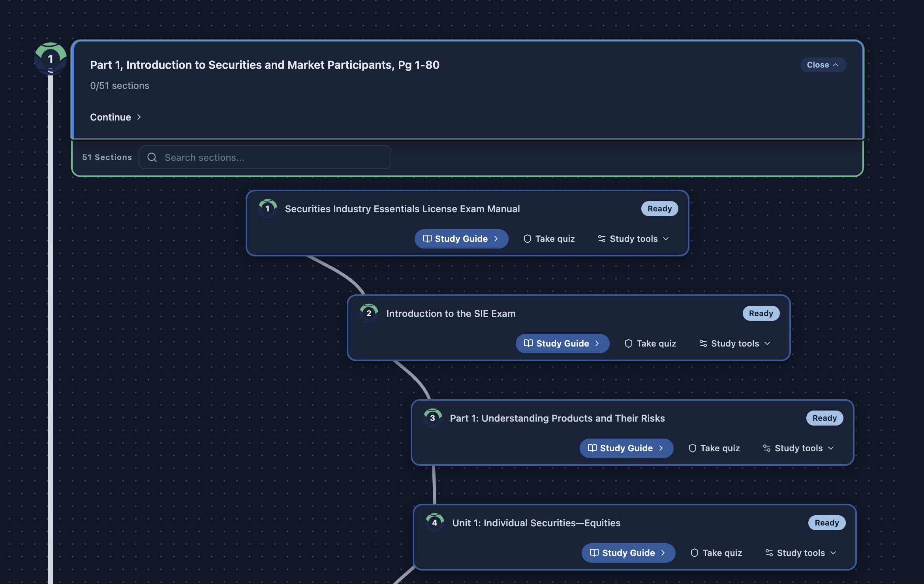Click the shield quiz icon in the Securities Industry Essentials card
This screenshot has width=924, height=584.
pos(528,239)
